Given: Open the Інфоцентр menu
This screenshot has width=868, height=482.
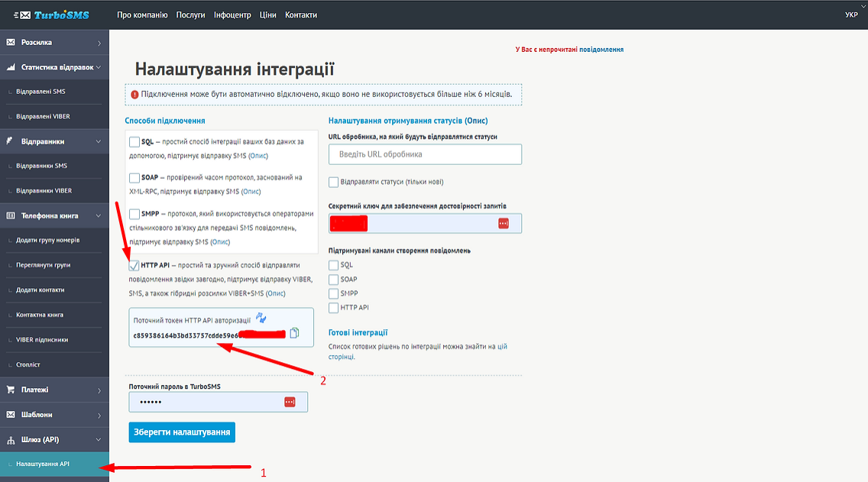Looking at the screenshot, I should pos(232,15).
